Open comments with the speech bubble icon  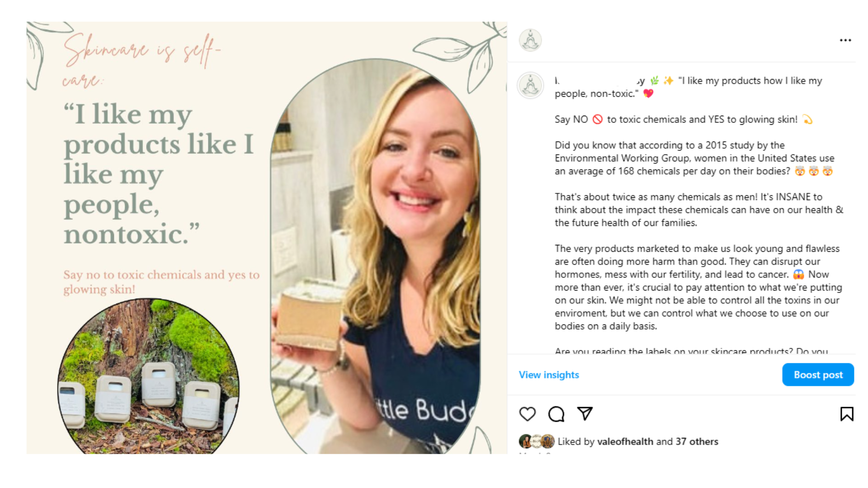click(x=556, y=414)
